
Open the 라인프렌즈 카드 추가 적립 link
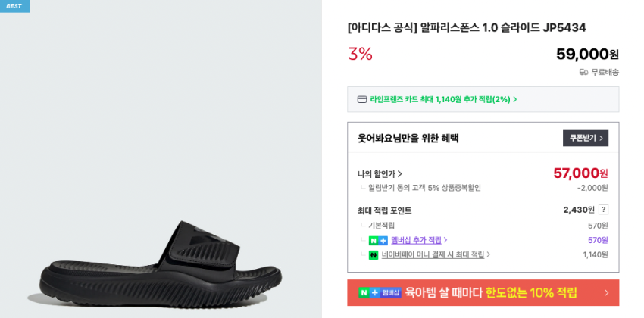pos(439,99)
